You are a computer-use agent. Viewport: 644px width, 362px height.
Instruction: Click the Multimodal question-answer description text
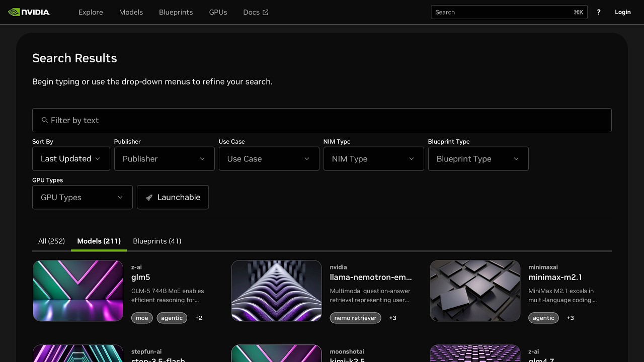(370, 296)
